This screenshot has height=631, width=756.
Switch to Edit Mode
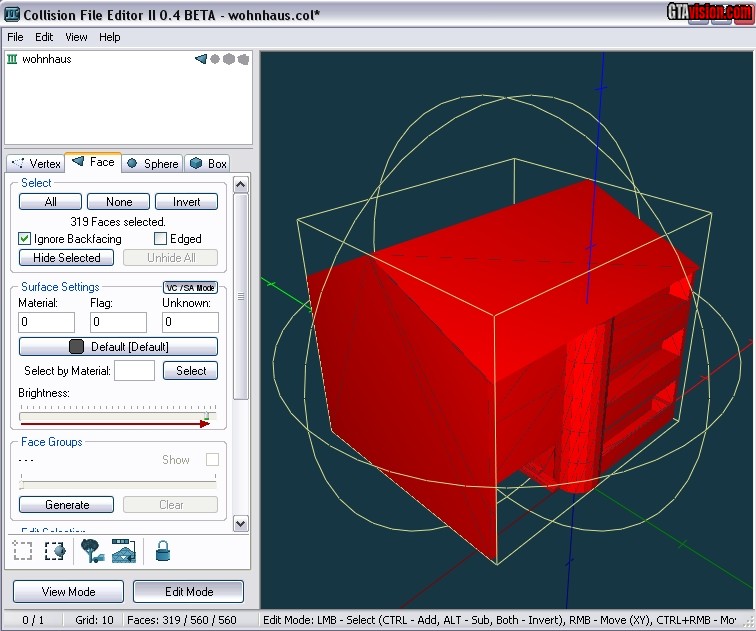tap(189, 591)
